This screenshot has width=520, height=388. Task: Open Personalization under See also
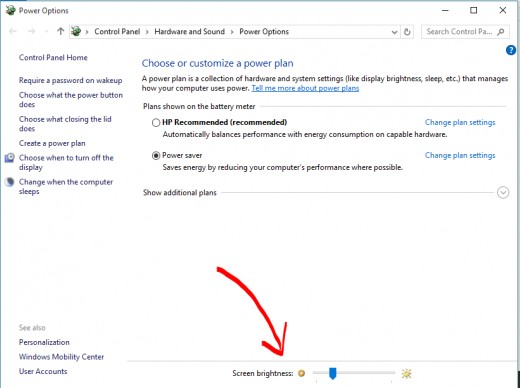44,342
